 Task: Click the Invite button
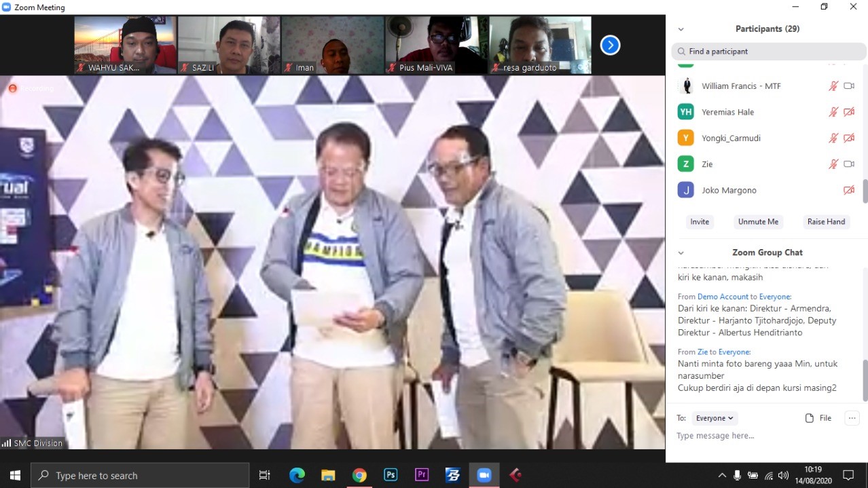700,222
